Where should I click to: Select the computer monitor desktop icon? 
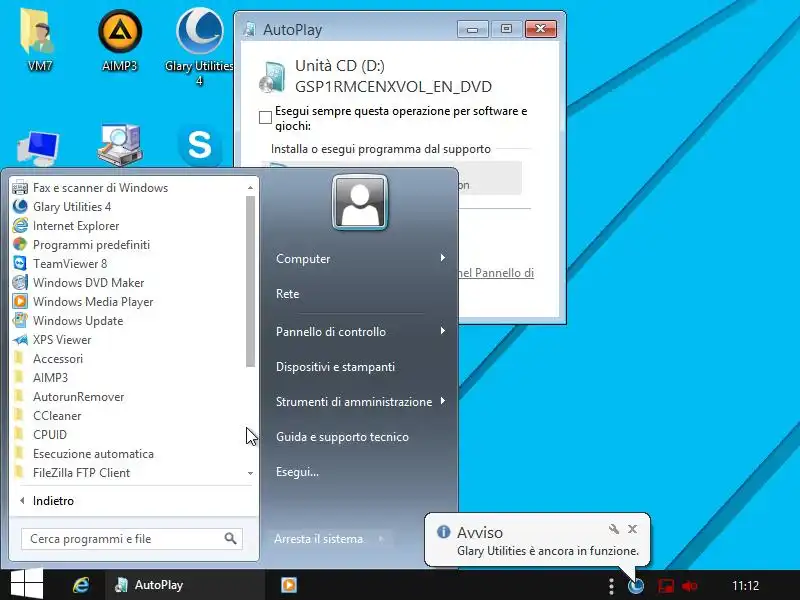(38, 148)
